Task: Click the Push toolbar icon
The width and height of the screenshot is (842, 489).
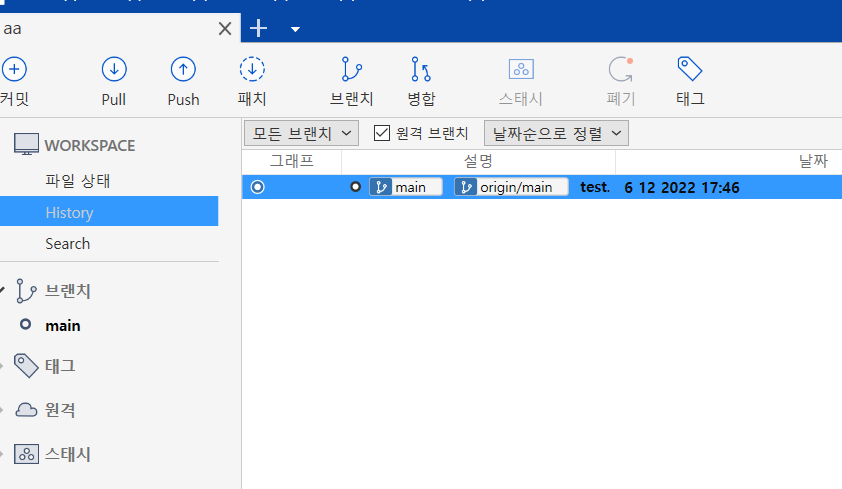Action: (x=183, y=69)
